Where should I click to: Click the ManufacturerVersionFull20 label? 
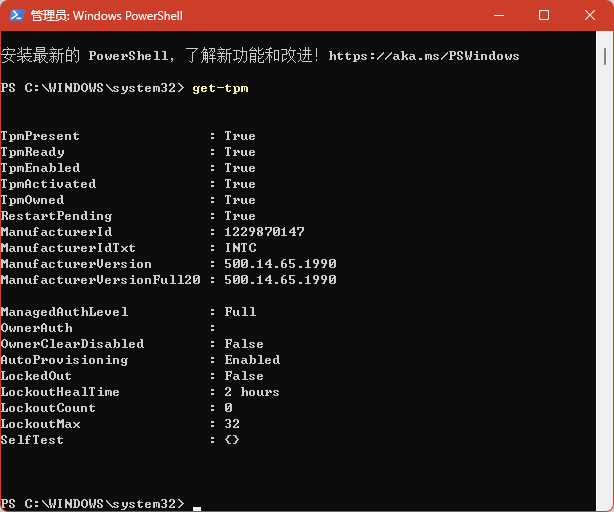[x=100, y=280]
